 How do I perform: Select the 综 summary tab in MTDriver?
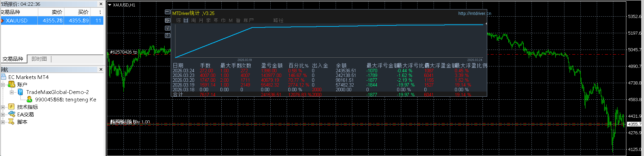point(179,20)
